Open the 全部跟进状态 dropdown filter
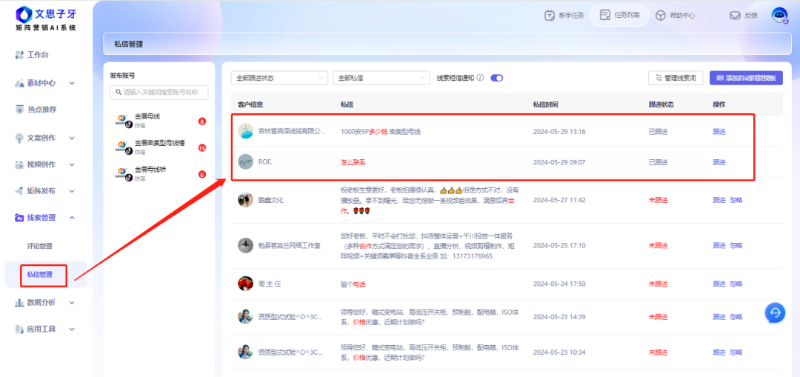The image size is (800, 377). click(x=279, y=78)
